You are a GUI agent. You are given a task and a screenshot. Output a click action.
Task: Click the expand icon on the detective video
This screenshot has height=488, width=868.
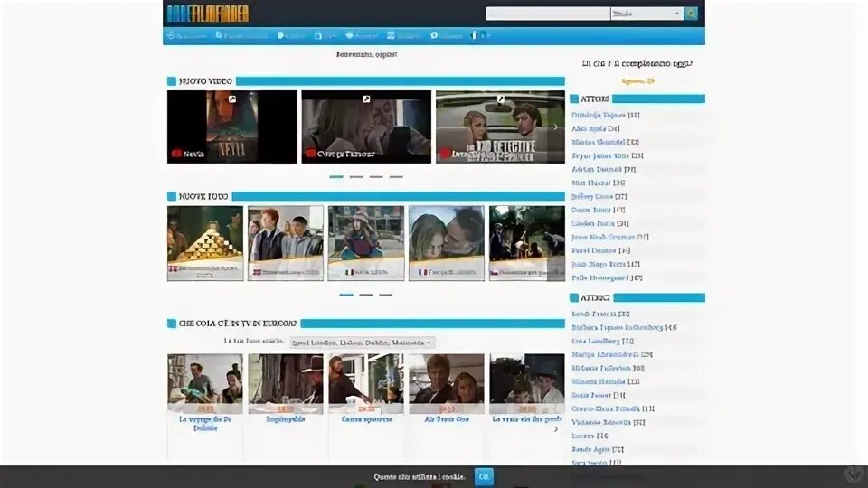pos(500,99)
